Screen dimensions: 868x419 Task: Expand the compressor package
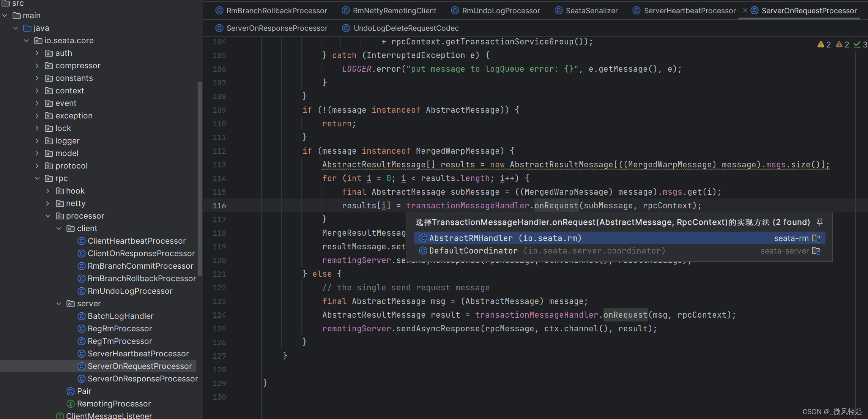[37, 66]
